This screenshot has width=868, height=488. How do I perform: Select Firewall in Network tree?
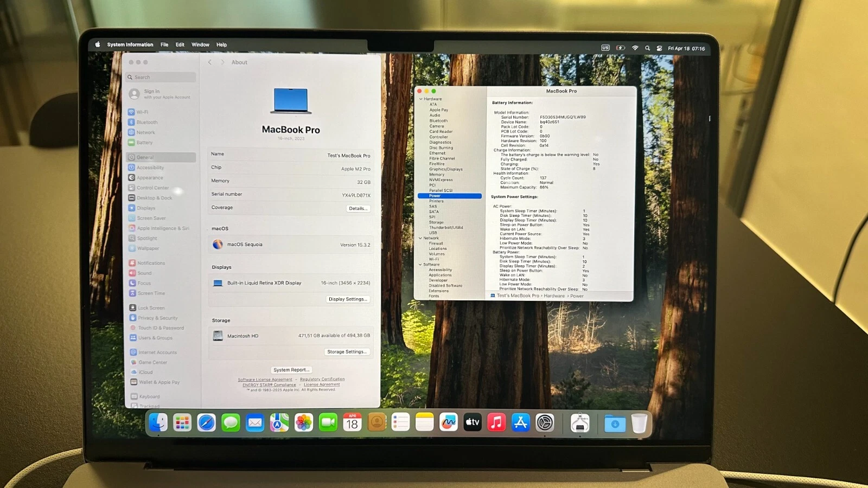(x=436, y=243)
